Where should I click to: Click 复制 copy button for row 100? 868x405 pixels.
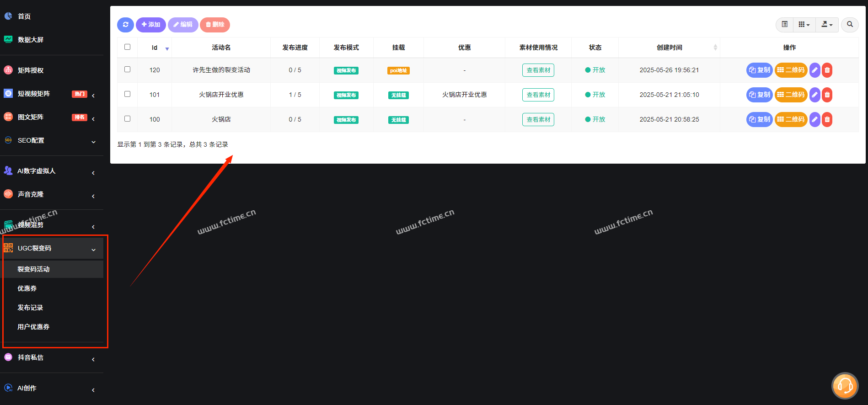coord(760,120)
